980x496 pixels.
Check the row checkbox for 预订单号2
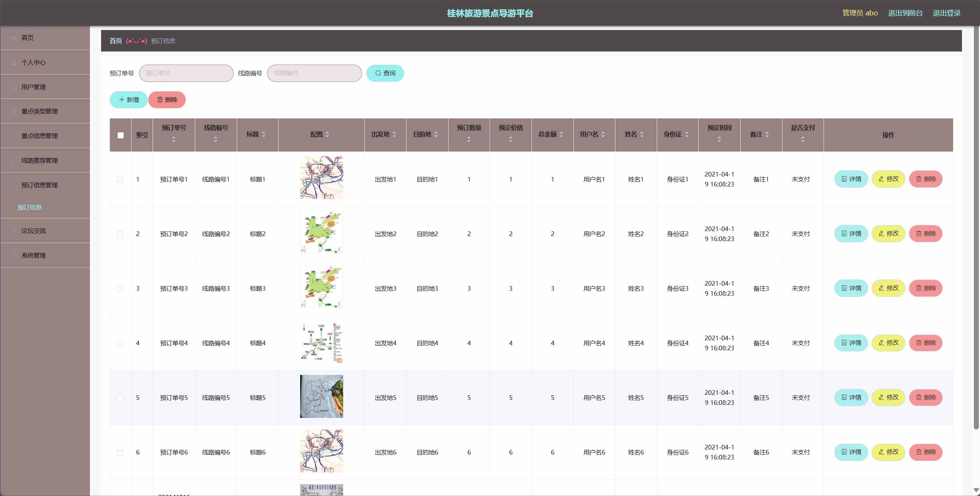tap(120, 234)
